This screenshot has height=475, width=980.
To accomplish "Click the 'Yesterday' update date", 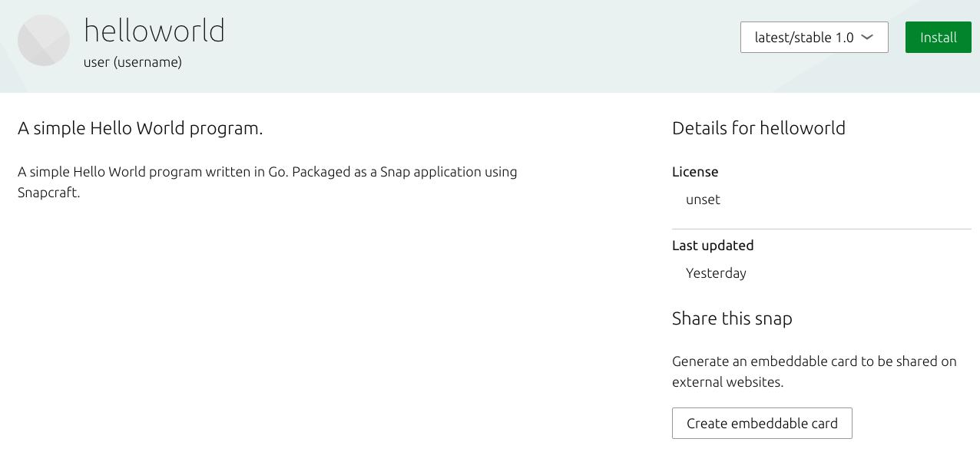I will pos(716,273).
